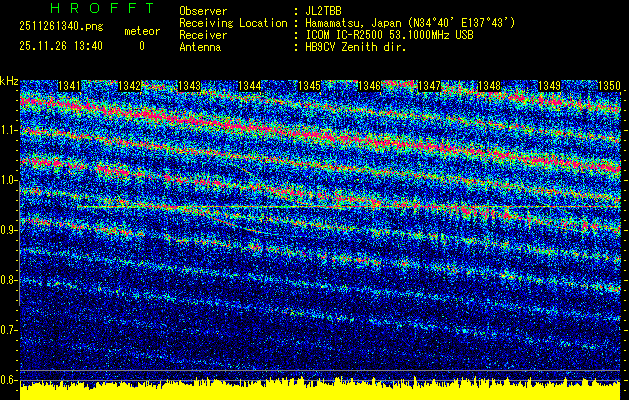
Task: Click the 1345 time marker
Action: coord(309,87)
